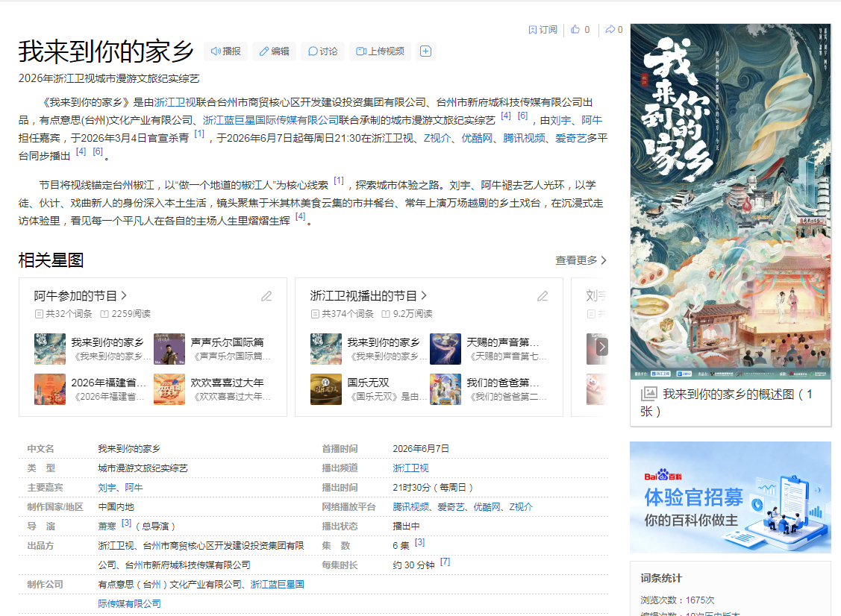841x616 pixels.
Task: Open the 爱奇艺 link in intro paragraph
Action: (571, 138)
